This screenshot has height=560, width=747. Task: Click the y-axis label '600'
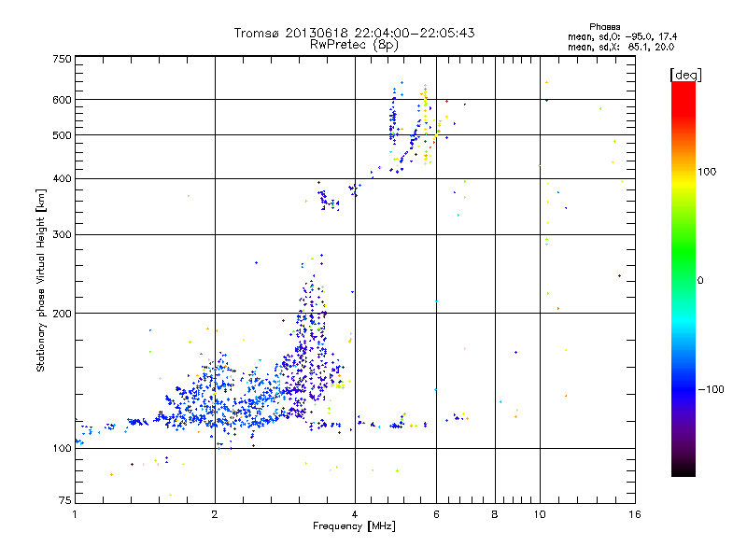[x=62, y=100]
